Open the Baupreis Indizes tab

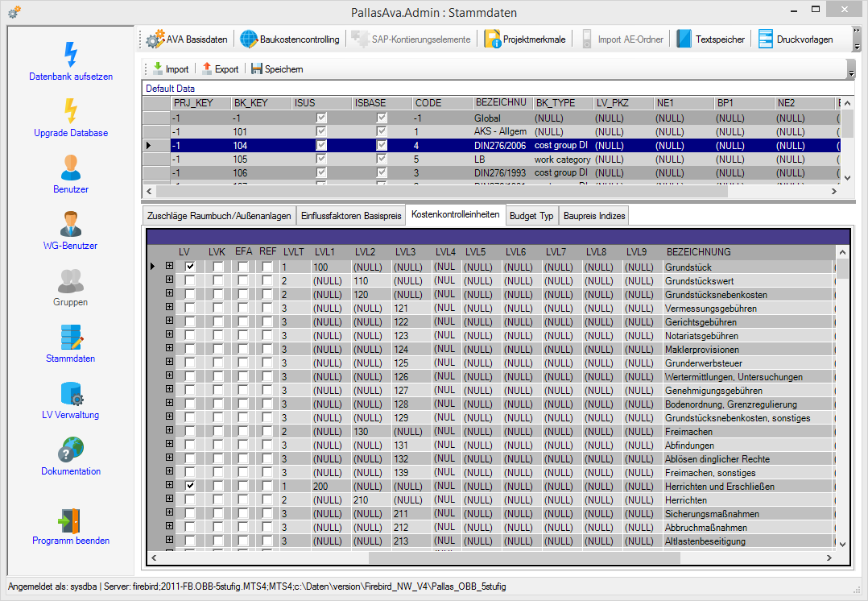tap(594, 215)
